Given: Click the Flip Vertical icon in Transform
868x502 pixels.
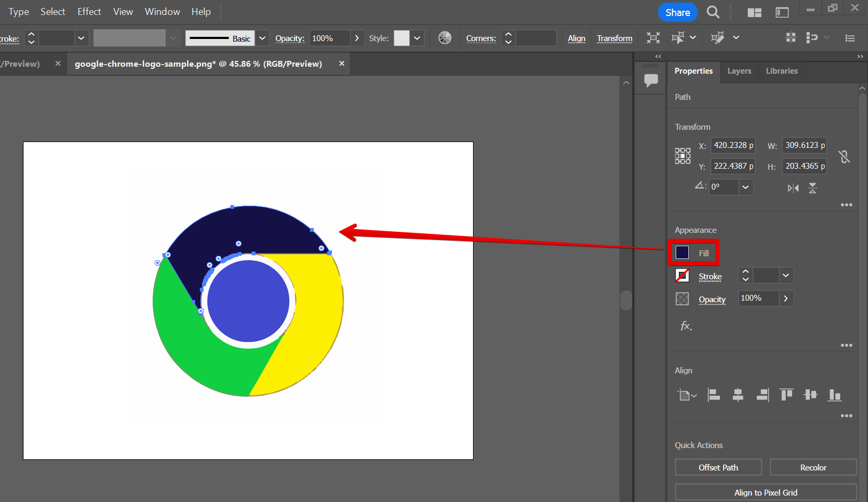Looking at the screenshot, I should pos(812,188).
